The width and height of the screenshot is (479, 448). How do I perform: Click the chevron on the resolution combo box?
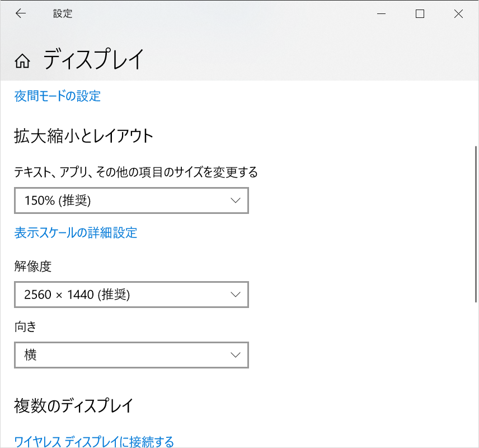pos(236,295)
